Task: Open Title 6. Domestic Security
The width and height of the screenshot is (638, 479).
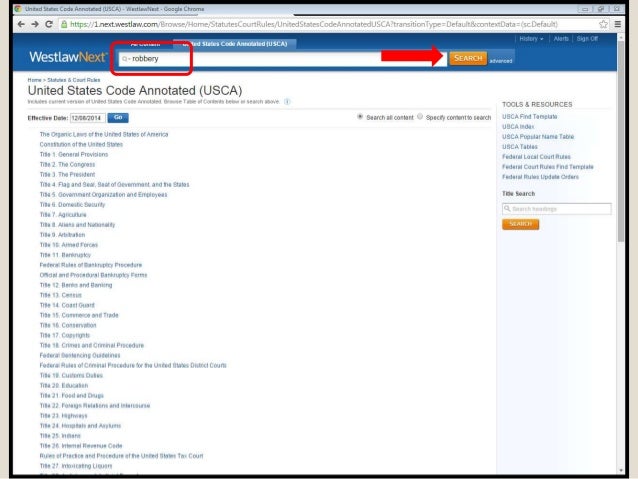Action: pos(72,205)
